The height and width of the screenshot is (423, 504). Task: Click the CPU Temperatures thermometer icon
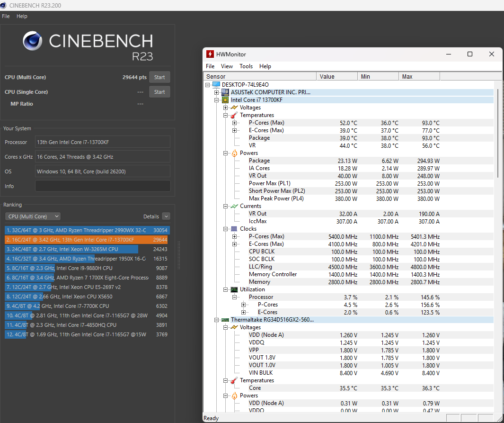pos(234,115)
